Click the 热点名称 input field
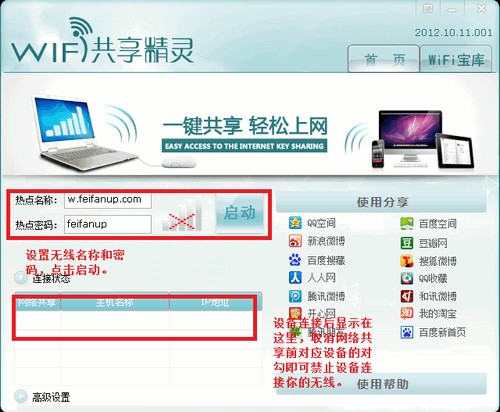The width and height of the screenshot is (500, 412). click(x=108, y=200)
